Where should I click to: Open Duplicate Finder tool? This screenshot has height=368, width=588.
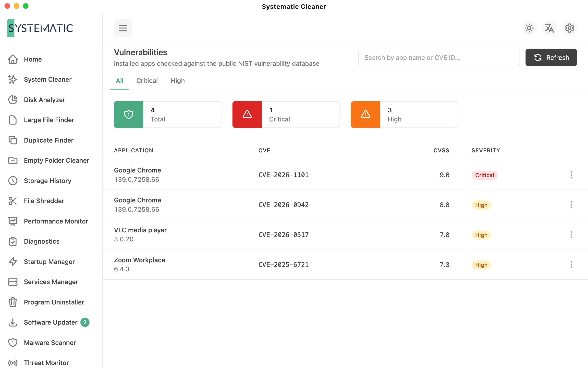49,140
